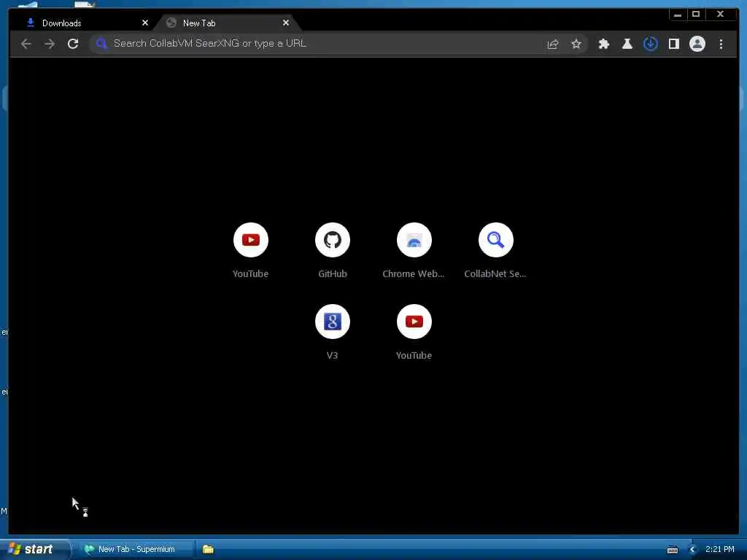Image resolution: width=747 pixels, height=560 pixels.
Task: Open the Extensions puzzle-piece menu
Action: (603, 44)
